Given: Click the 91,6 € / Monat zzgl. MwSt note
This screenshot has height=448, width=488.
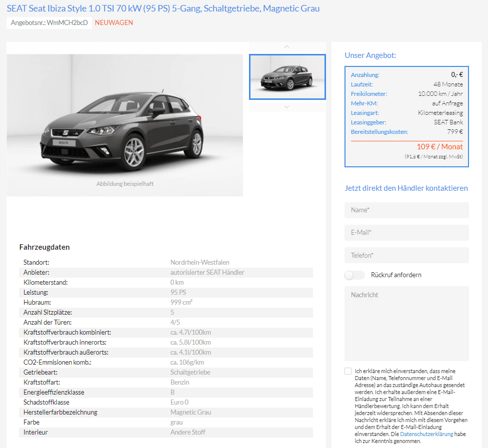Looking at the screenshot, I should pos(433,157).
